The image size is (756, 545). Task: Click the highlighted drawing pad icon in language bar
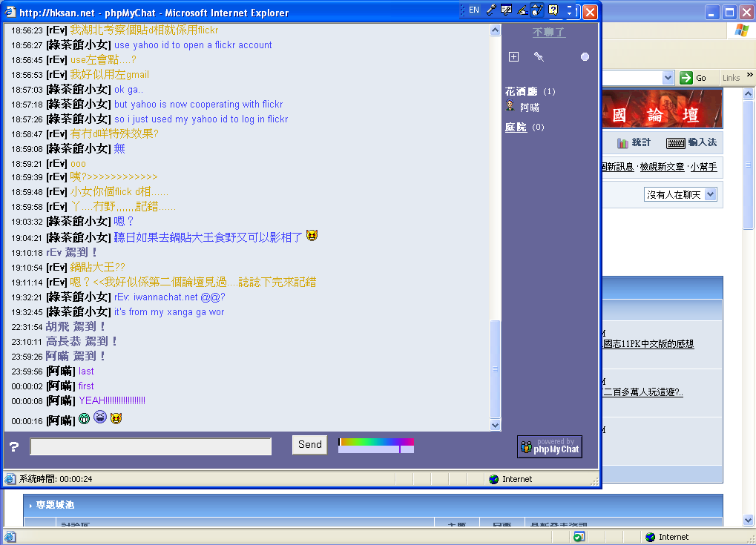(537, 10)
